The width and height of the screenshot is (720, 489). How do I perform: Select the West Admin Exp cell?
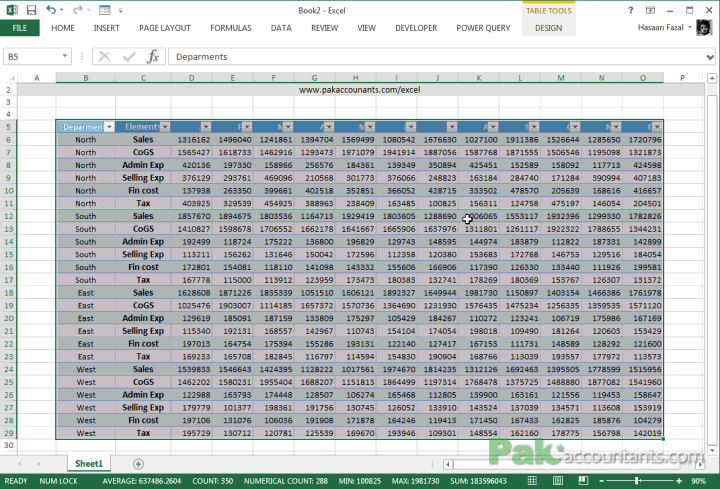pos(143,395)
